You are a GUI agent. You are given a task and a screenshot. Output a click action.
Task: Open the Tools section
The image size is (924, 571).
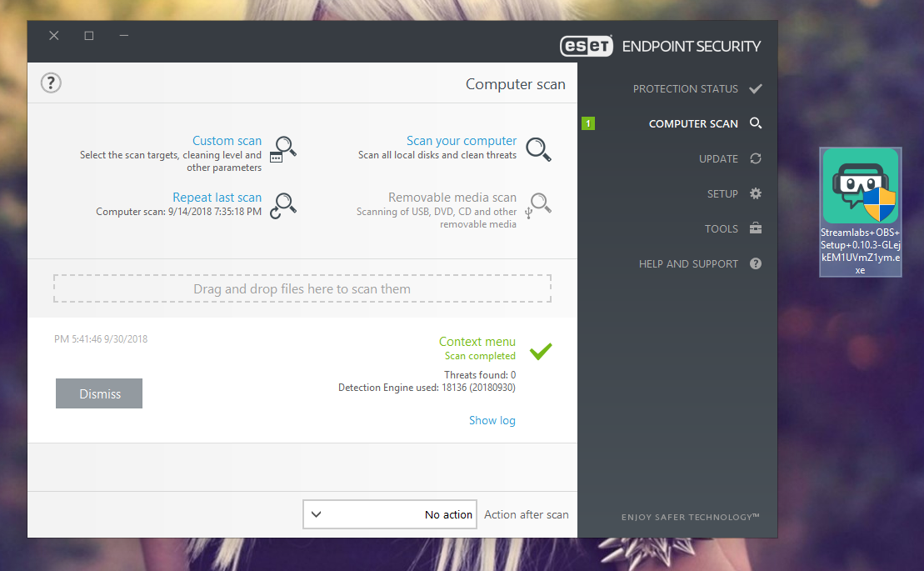pyautogui.click(x=722, y=229)
